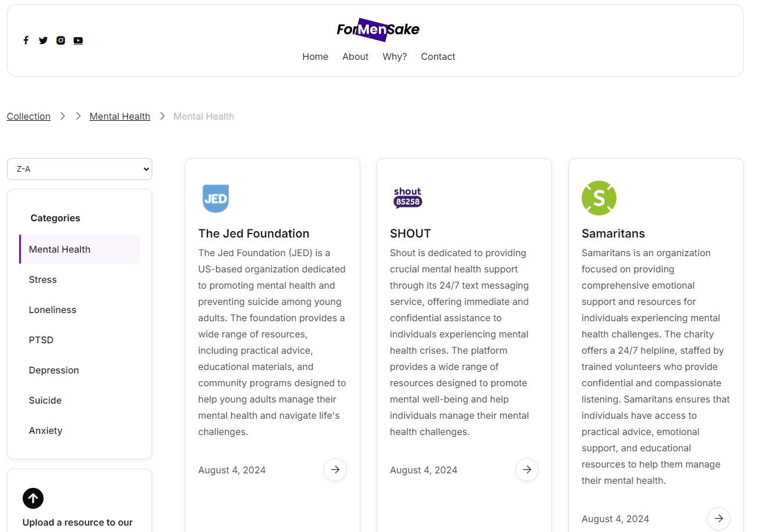Click August 4, 2024 on SHOUT card

[x=424, y=470]
